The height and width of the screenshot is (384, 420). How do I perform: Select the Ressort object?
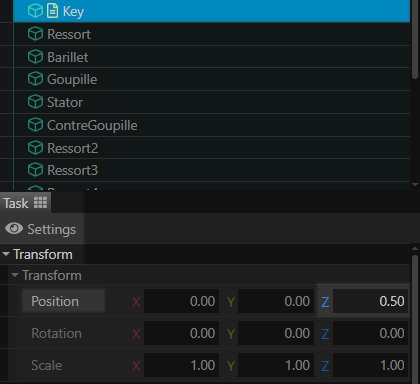(212, 34)
